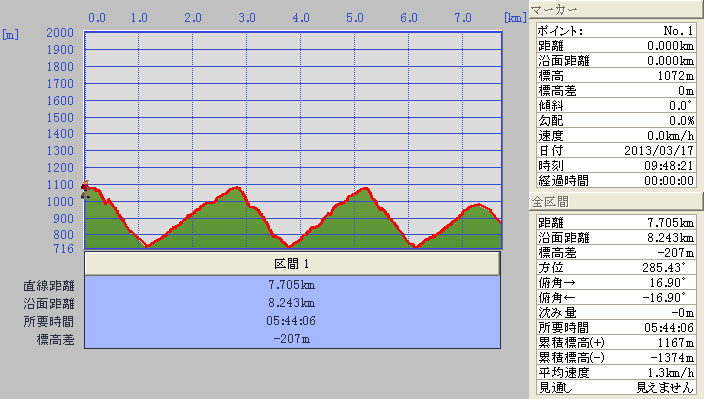The height and width of the screenshot is (399, 704).
Task: Click the 標高 1072m value row
Action: [x=616, y=75]
